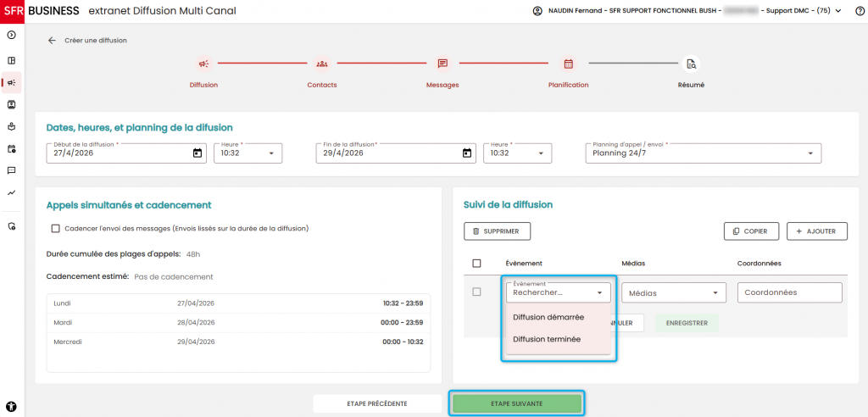The image size is (868, 417).
Task: Click the Début de la diffusion date field
Action: [125, 153]
